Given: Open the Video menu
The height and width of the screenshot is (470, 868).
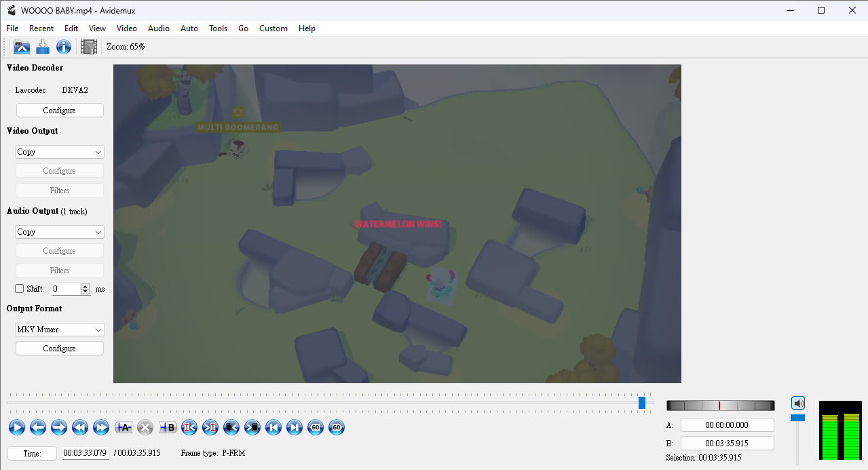Looking at the screenshot, I should pos(127,28).
